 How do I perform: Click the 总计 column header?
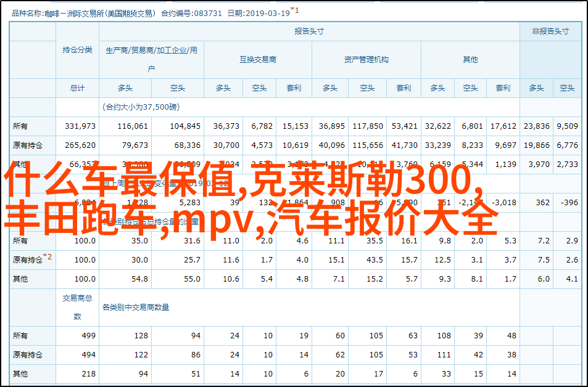[77, 88]
